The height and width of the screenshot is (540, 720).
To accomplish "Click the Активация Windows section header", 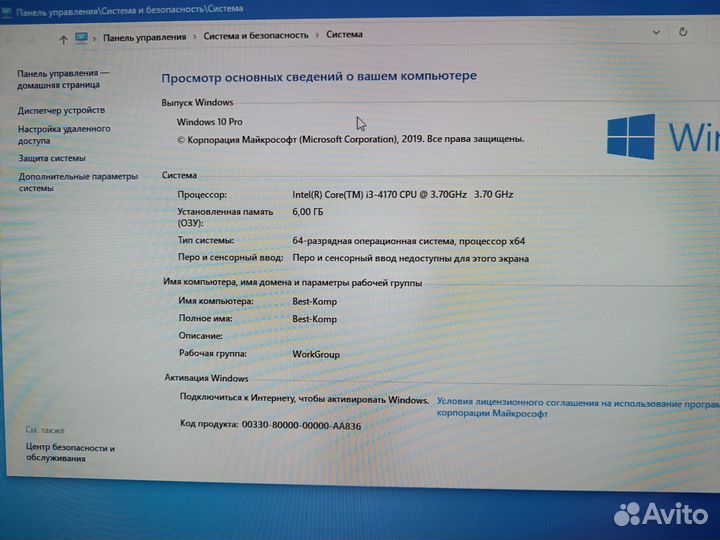I will [206, 378].
